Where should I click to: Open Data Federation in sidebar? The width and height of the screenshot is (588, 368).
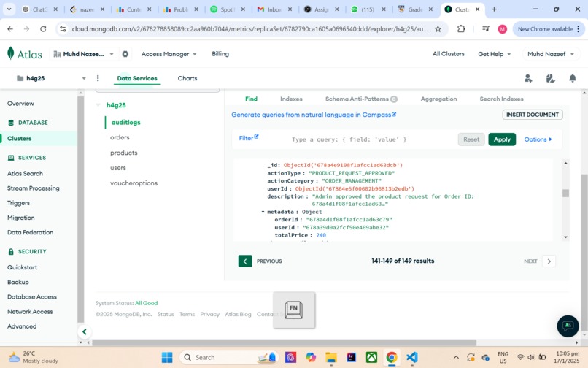click(31, 232)
